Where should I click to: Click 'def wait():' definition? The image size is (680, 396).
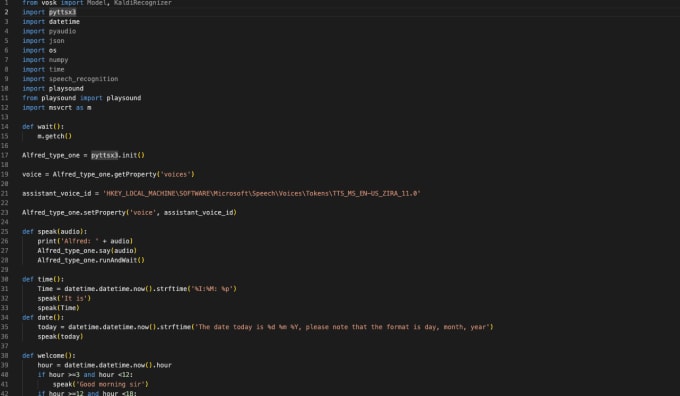(x=43, y=127)
